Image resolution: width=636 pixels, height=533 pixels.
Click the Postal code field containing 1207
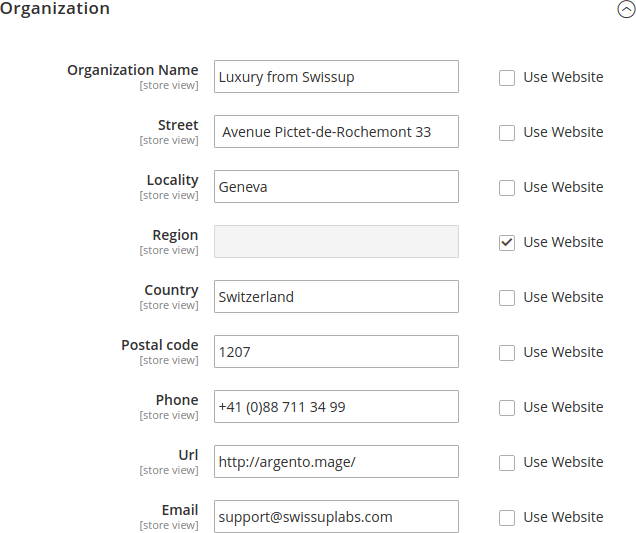tap(336, 351)
